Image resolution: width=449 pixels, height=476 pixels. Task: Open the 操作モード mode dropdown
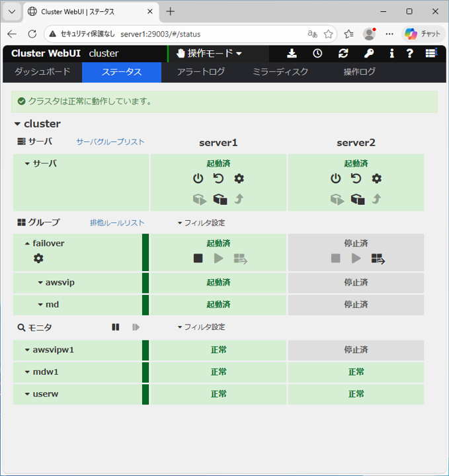[x=210, y=54]
